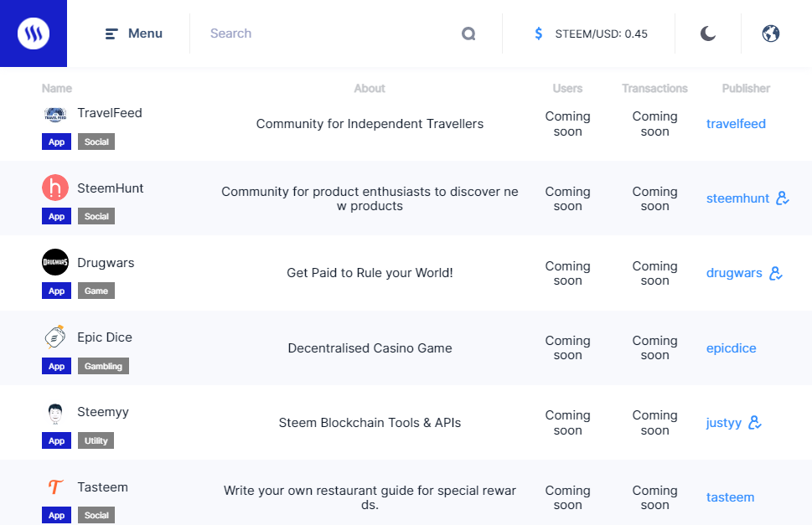Open the SteemHunt app name
The height and width of the screenshot is (525, 812).
click(111, 188)
